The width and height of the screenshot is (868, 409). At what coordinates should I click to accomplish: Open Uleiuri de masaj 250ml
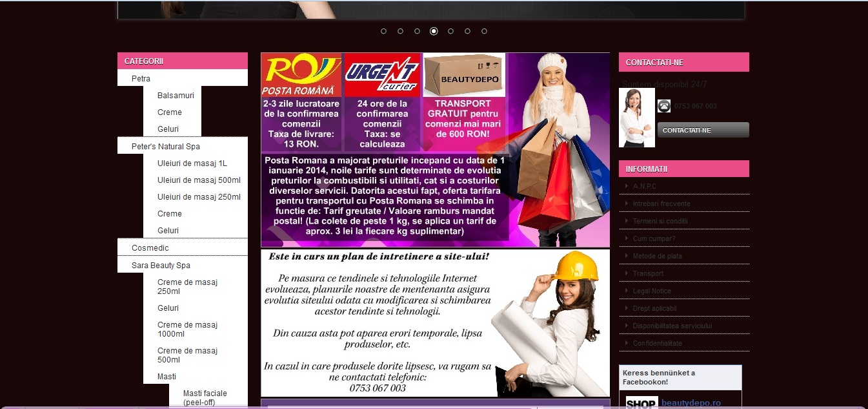click(x=199, y=197)
